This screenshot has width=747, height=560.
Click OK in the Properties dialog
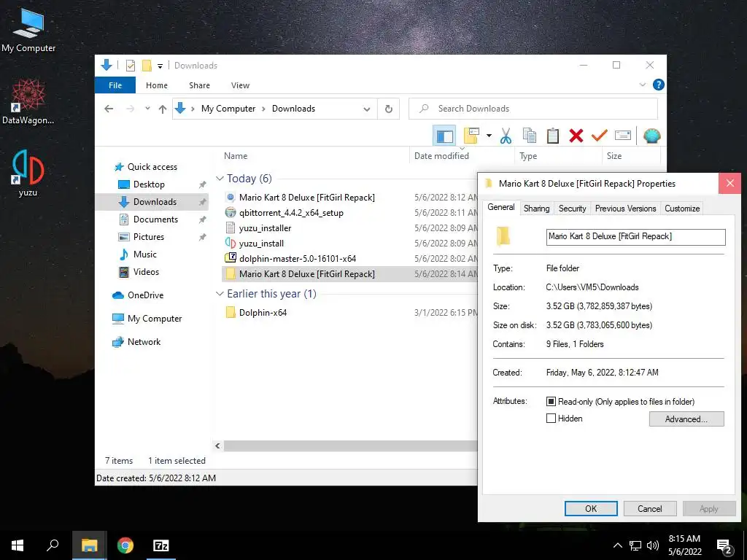pos(591,508)
